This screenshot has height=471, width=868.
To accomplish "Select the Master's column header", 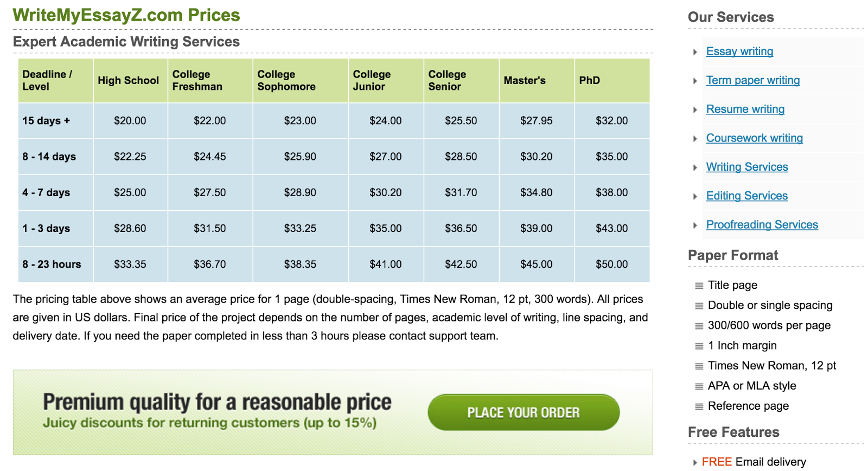I will [524, 80].
